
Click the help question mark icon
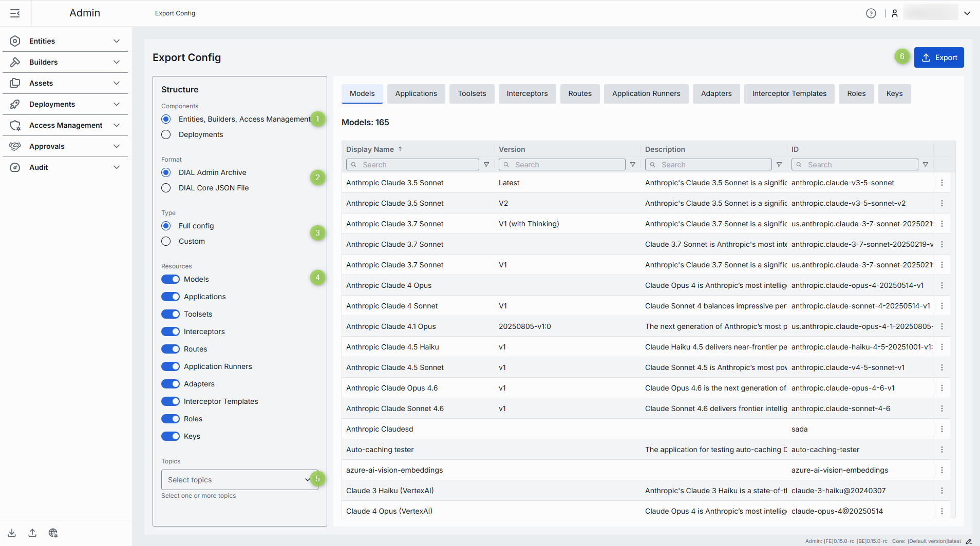(x=871, y=13)
